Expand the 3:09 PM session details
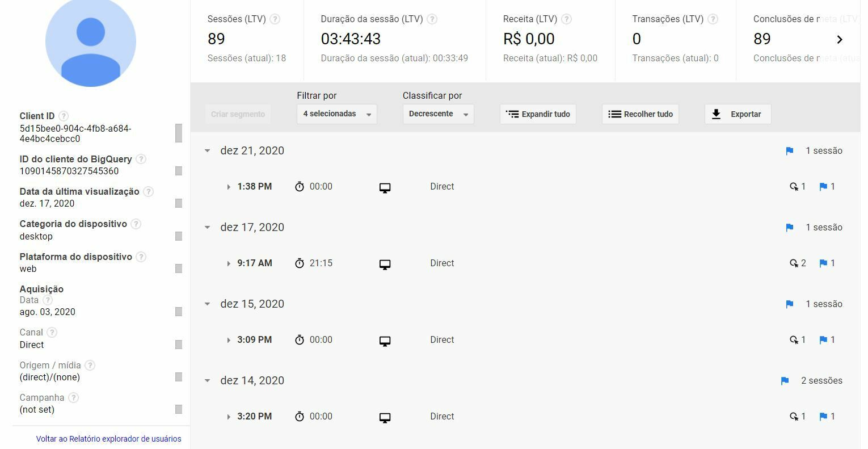Viewport: 868px width, 449px height. [229, 340]
